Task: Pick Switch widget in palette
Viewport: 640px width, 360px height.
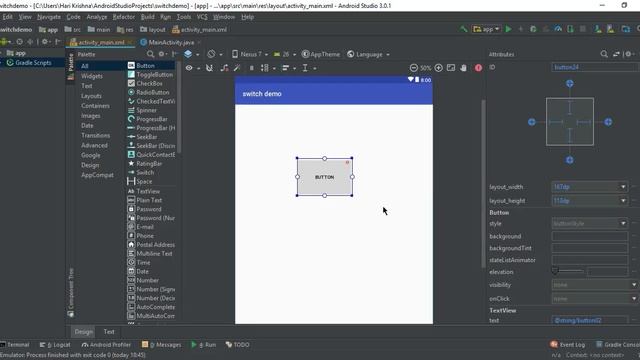Action: (151, 172)
